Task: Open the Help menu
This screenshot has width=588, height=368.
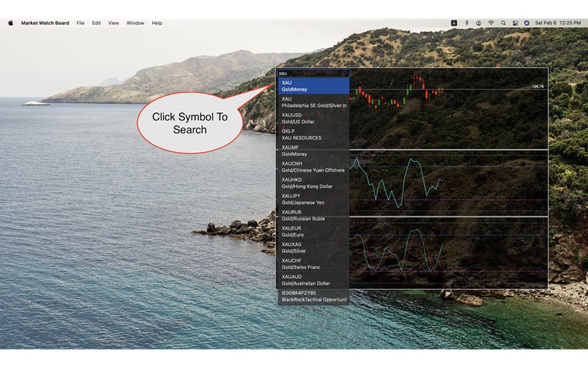Action: [157, 23]
